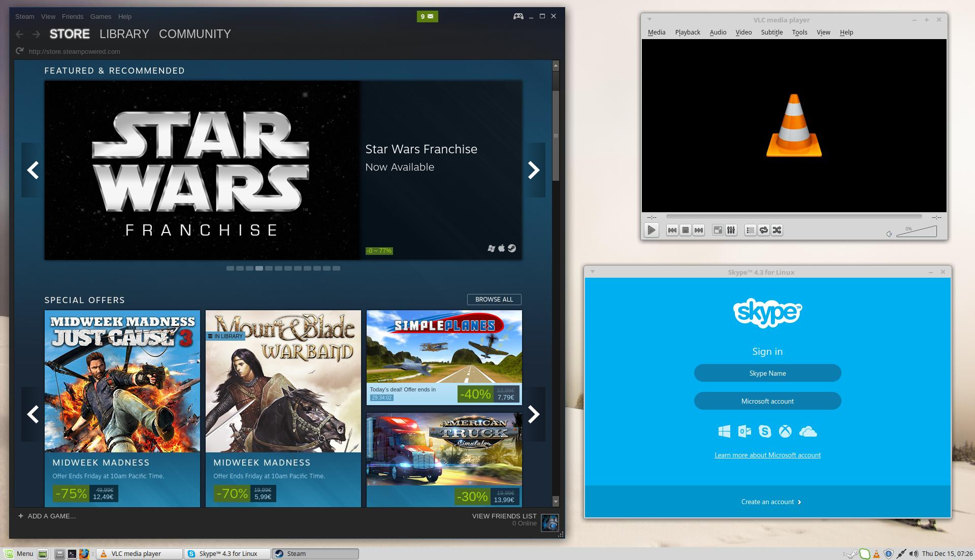Click the Xbox icon in Skype
This screenshot has height=560, width=975.
786,432
